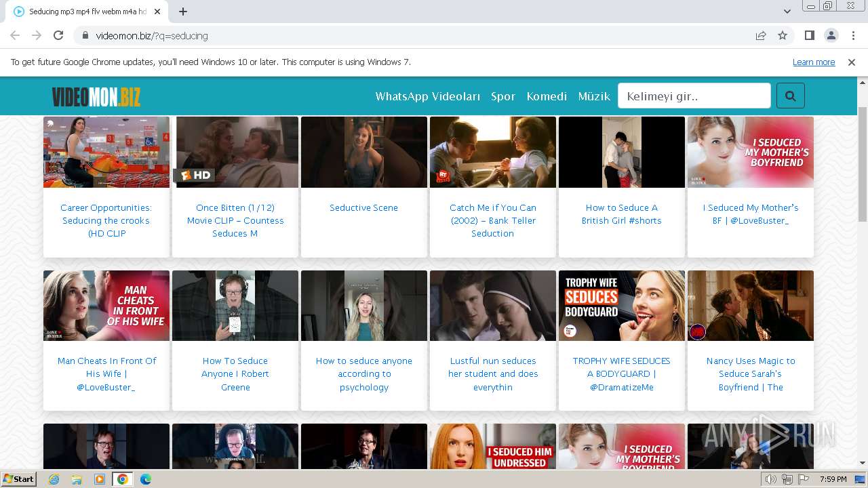Click the Kelimeyi gir search field
Viewport: 868px width, 488px height.
(694, 96)
